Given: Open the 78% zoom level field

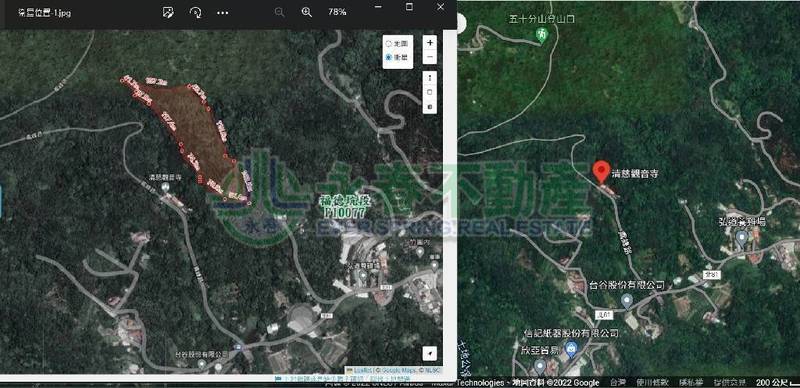Looking at the screenshot, I should (337, 12).
